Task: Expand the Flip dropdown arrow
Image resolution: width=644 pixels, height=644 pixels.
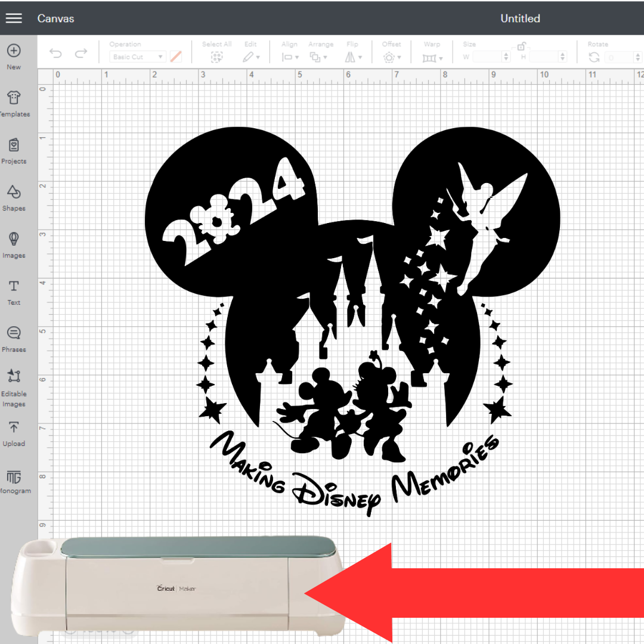Action: point(360,57)
